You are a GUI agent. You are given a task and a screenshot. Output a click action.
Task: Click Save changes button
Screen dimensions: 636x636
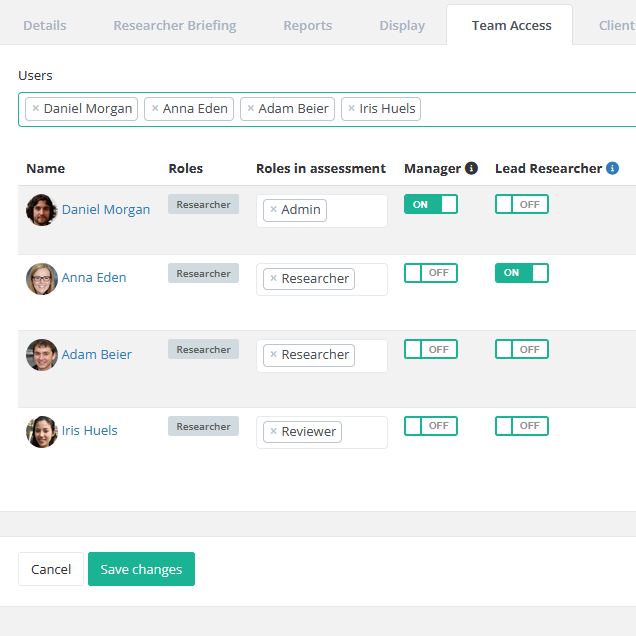click(x=141, y=569)
